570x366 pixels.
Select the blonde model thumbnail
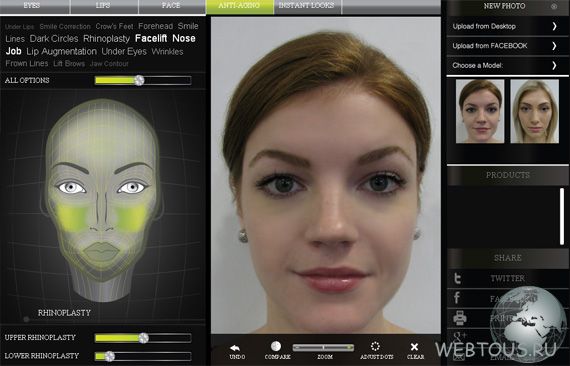point(534,111)
